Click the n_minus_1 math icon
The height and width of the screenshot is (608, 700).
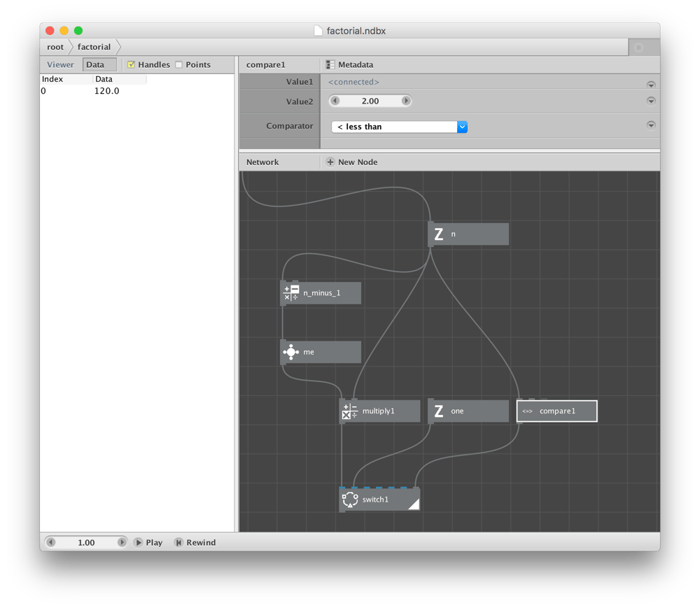pos(291,293)
